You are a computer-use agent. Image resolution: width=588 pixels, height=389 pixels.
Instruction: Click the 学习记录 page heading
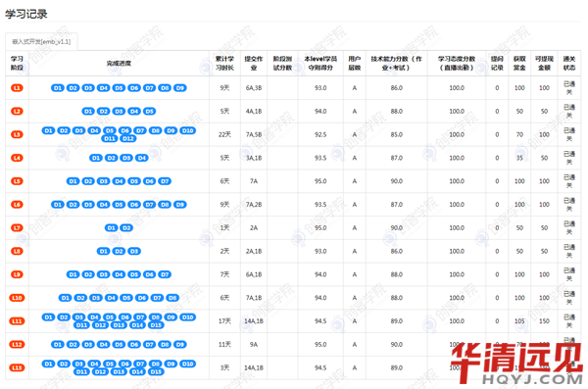pos(25,15)
